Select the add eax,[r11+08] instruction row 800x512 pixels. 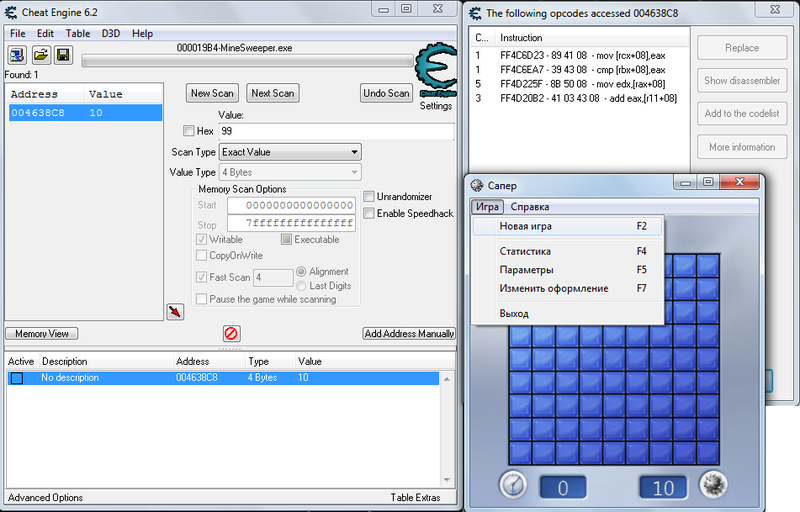coord(580,98)
